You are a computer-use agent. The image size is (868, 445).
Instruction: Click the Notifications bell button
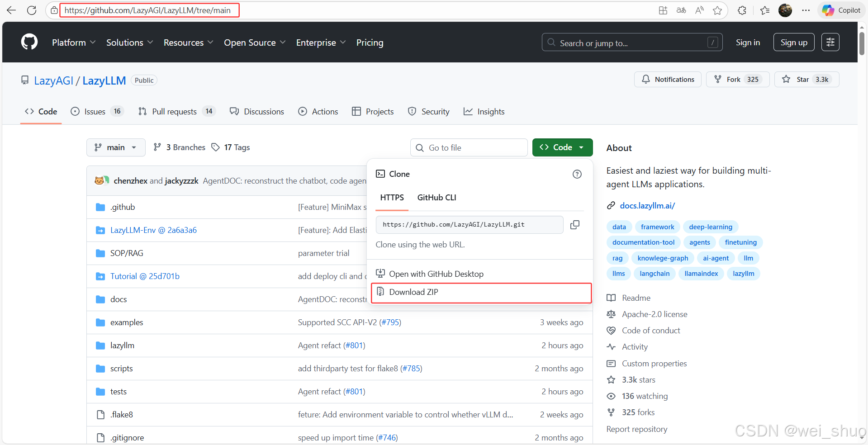pos(668,79)
